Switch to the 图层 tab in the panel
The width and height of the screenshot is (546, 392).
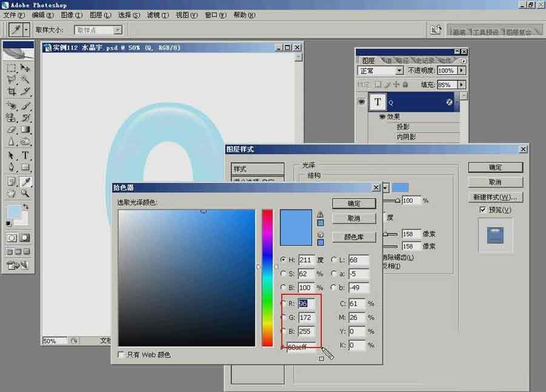pyautogui.click(x=368, y=60)
